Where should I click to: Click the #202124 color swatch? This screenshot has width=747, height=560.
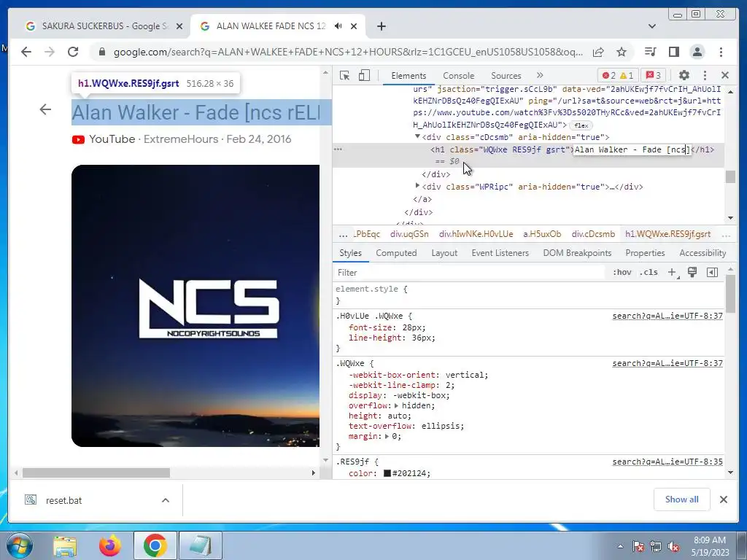387,473
